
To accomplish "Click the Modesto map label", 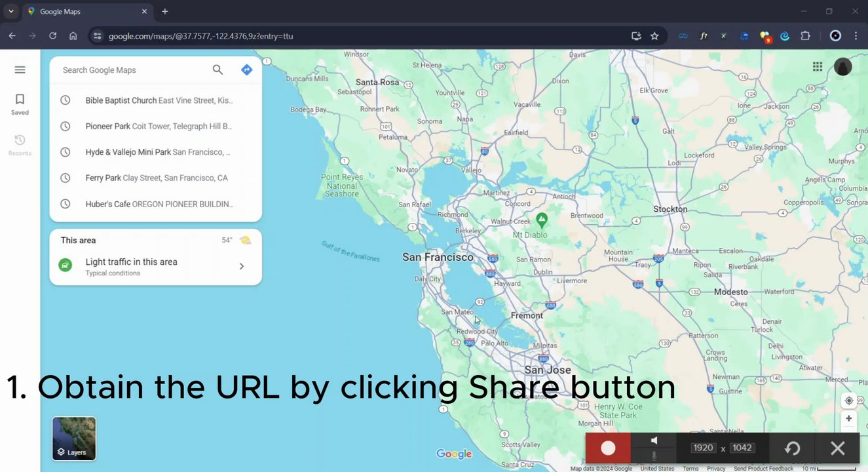I will coord(731,292).
